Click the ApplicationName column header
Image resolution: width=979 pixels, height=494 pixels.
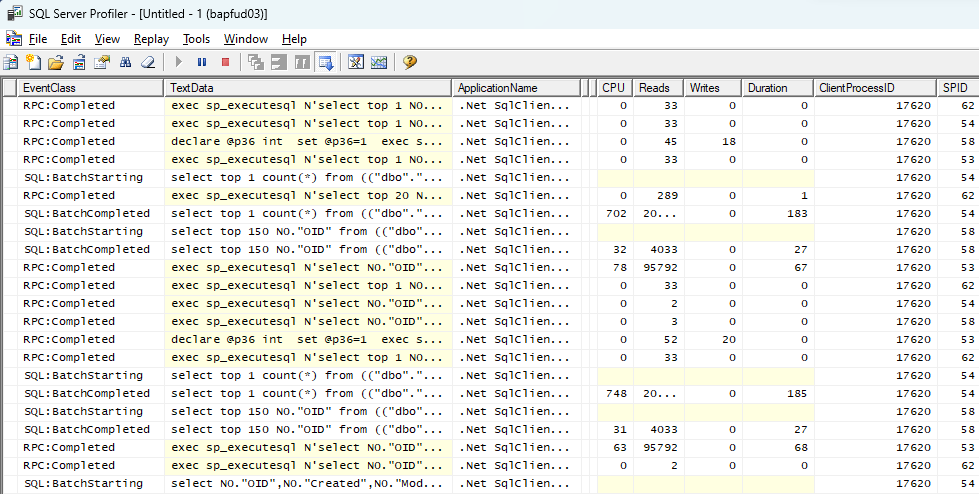tap(516, 88)
